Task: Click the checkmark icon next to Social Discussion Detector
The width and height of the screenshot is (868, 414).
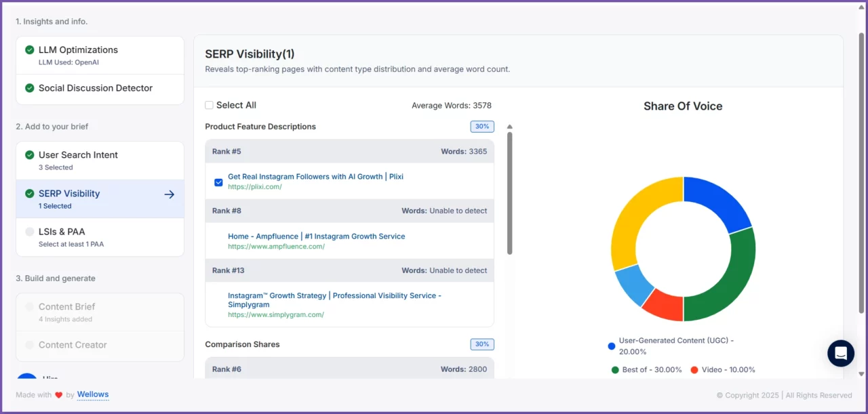Action: click(x=30, y=88)
